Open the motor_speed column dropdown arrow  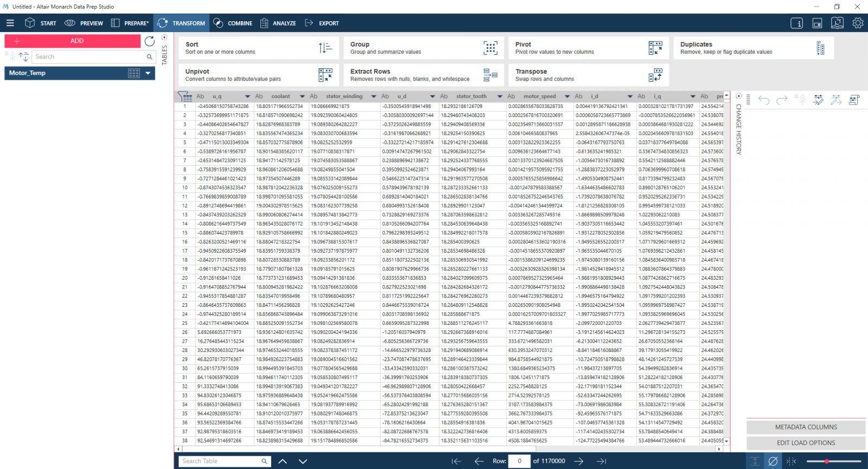point(567,97)
